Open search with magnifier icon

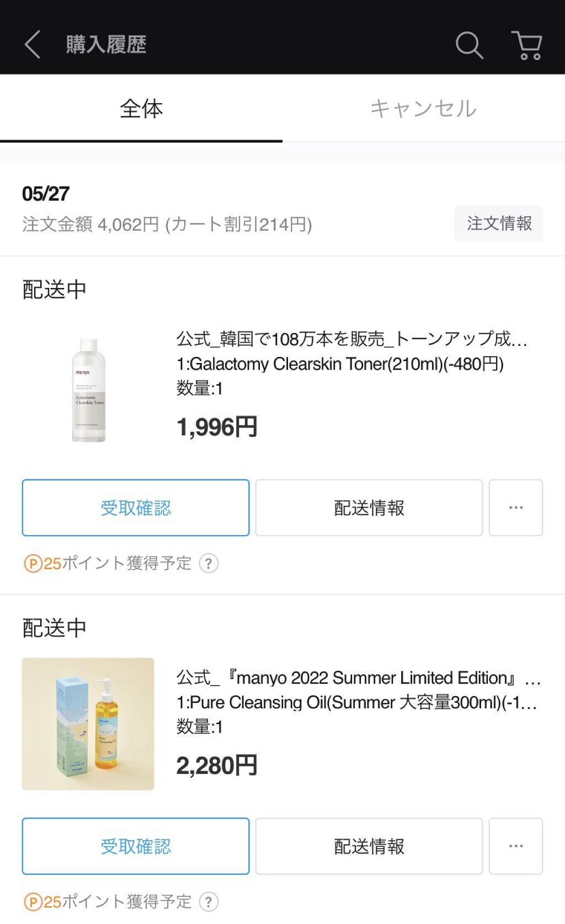pyautogui.click(x=469, y=45)
